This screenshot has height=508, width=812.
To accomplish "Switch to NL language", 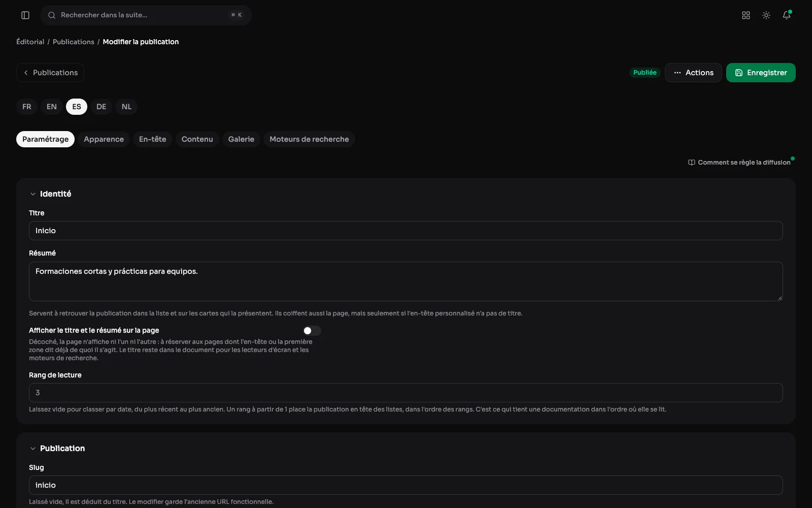I will (x=126, y=107).
